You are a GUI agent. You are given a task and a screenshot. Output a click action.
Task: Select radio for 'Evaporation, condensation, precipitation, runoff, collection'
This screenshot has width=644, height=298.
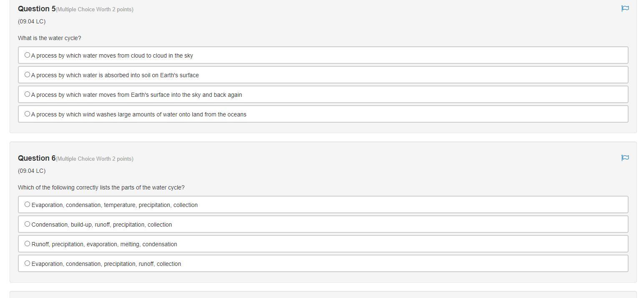click(27, 263)
